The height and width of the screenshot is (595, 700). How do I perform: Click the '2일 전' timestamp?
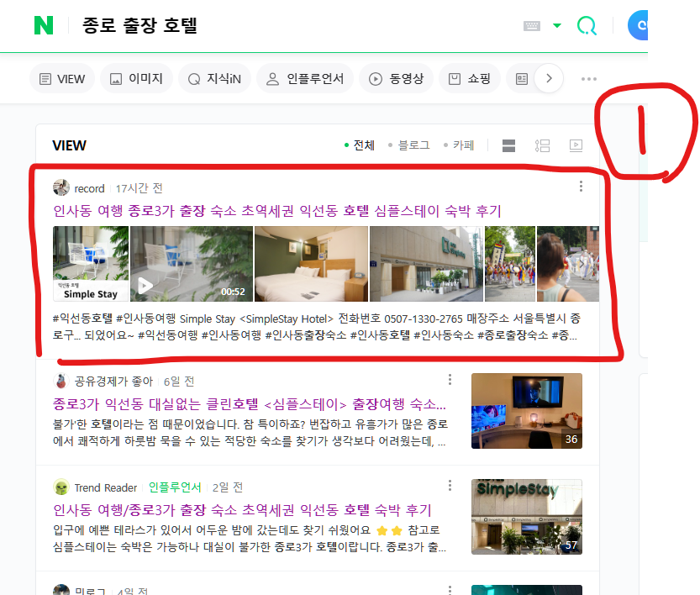tap(228, 487)
